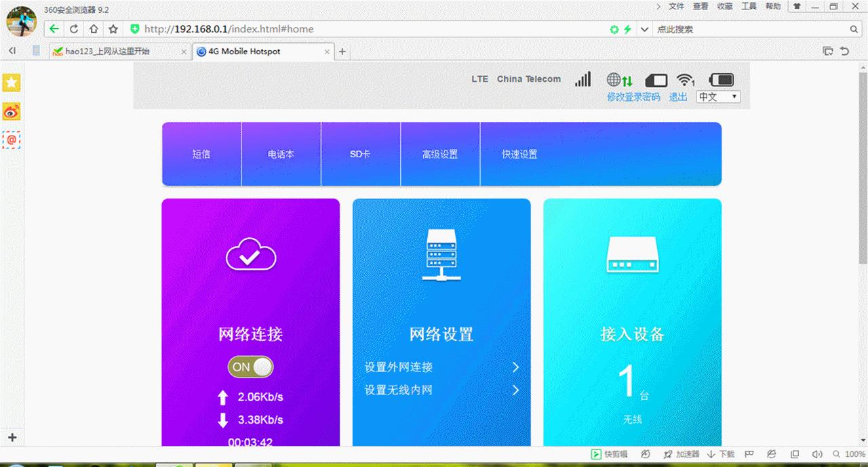Click the WiFi icon showing 1
The width and height of the screenshot is (868, 467).
coord(684,79)
